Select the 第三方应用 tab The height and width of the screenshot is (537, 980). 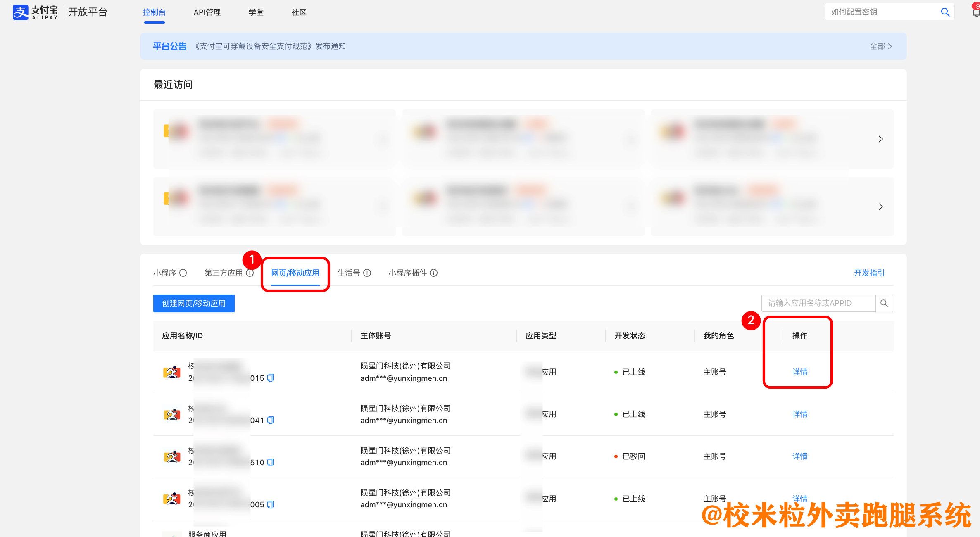point(224,273)
